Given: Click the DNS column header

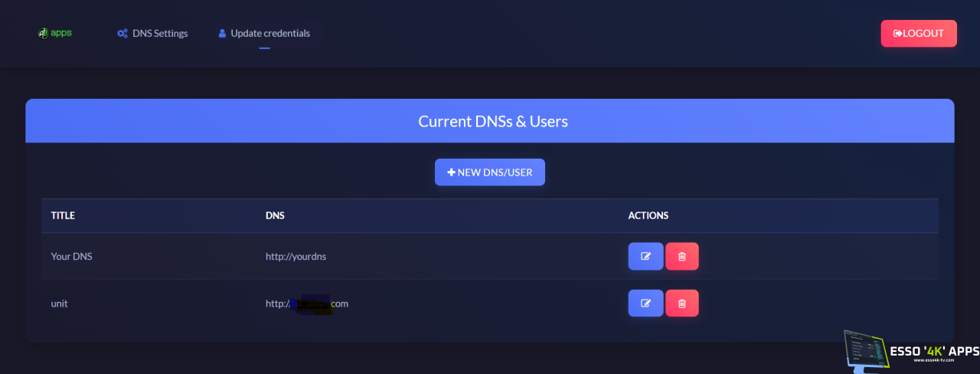Looking at the screenshot, I should point(275,216).
